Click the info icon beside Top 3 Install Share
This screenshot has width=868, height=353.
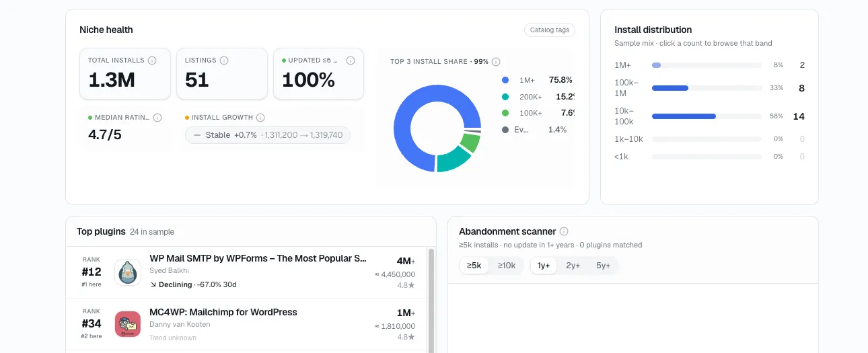click(x=496, y=62)
